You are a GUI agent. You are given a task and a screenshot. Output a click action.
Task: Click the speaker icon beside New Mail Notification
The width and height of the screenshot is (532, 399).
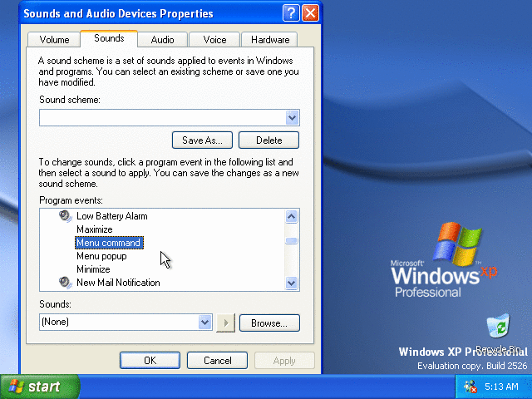(65, 283)
